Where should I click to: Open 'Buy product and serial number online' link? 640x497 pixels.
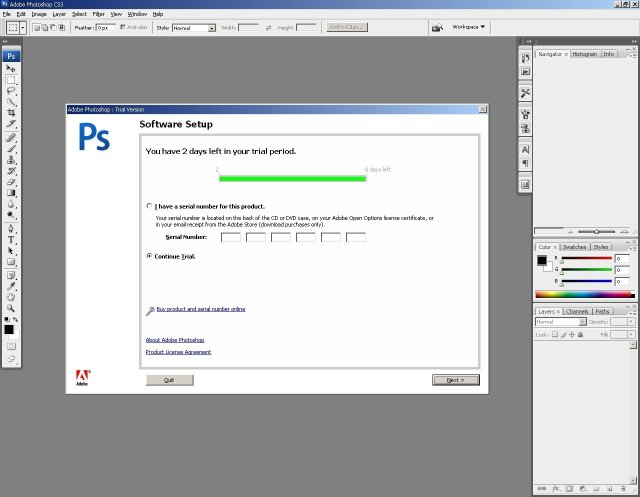(x=201, y=309)
